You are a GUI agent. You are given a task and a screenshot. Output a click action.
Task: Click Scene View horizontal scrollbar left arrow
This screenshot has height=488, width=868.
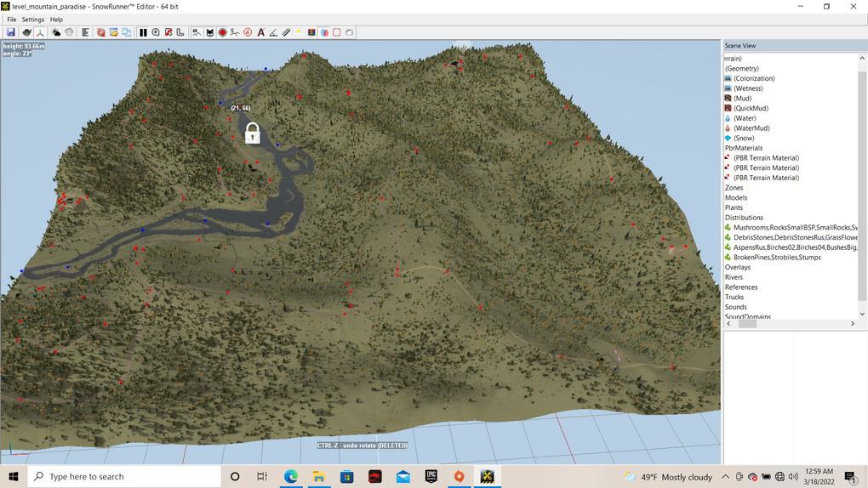click(728, 324)
